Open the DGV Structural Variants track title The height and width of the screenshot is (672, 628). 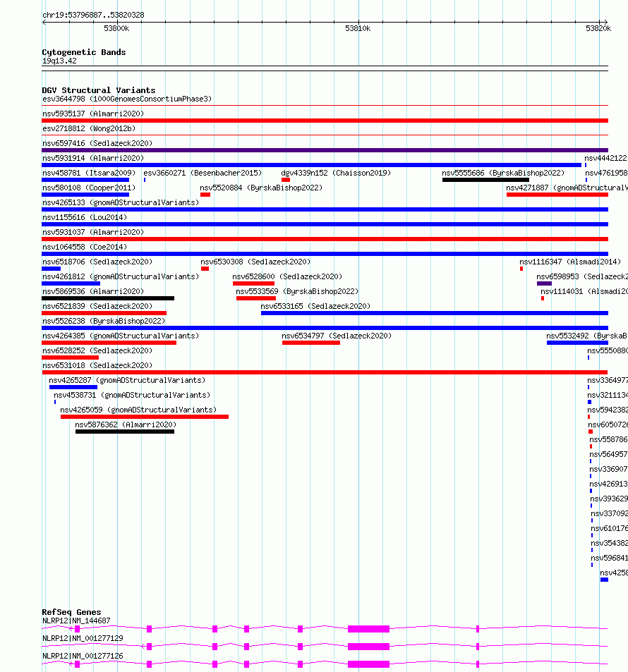tap(99, 90)
